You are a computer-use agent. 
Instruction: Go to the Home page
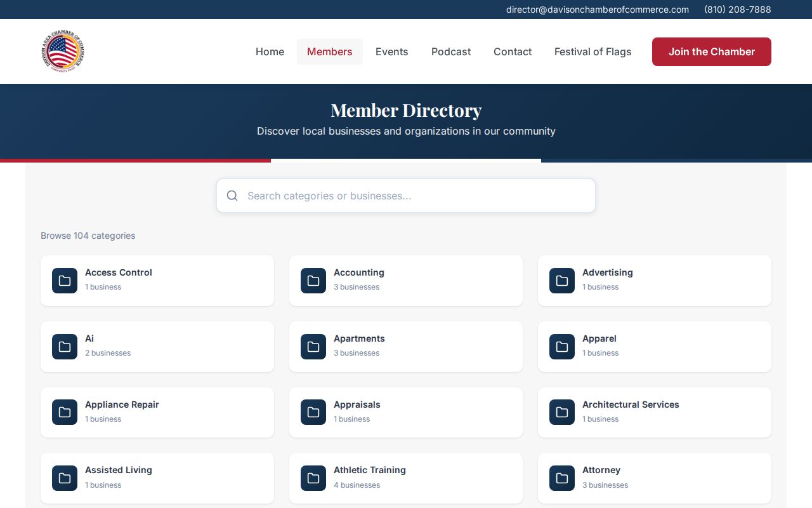click(x=270, y=51)
